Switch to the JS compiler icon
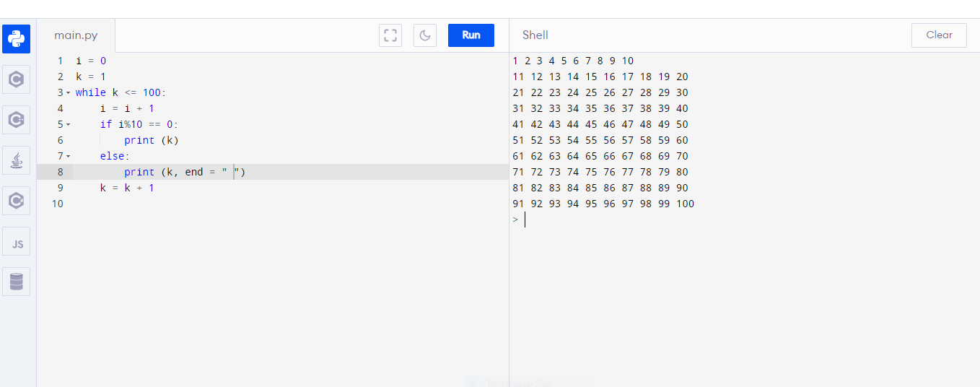The image size is (980, 387). tap(16, 241)
